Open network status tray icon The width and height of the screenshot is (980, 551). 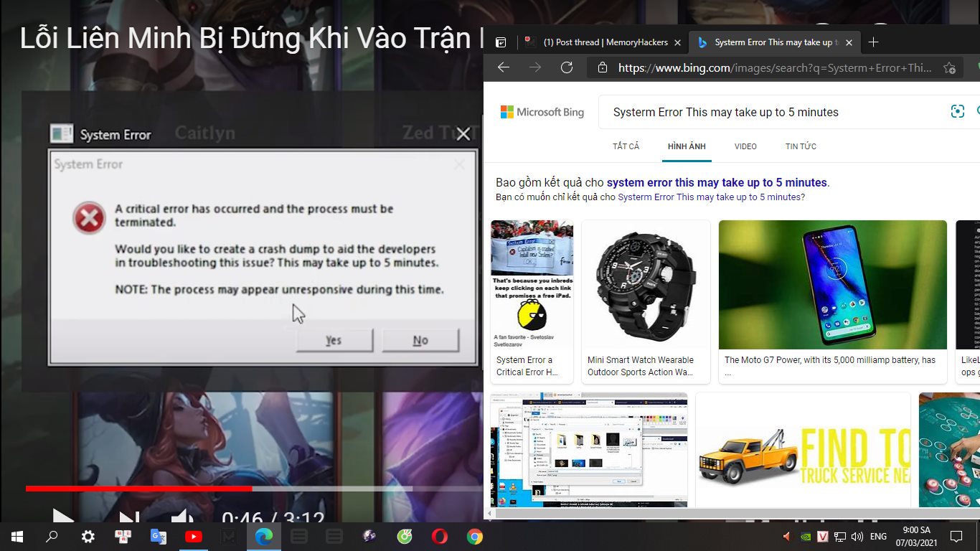839,537
